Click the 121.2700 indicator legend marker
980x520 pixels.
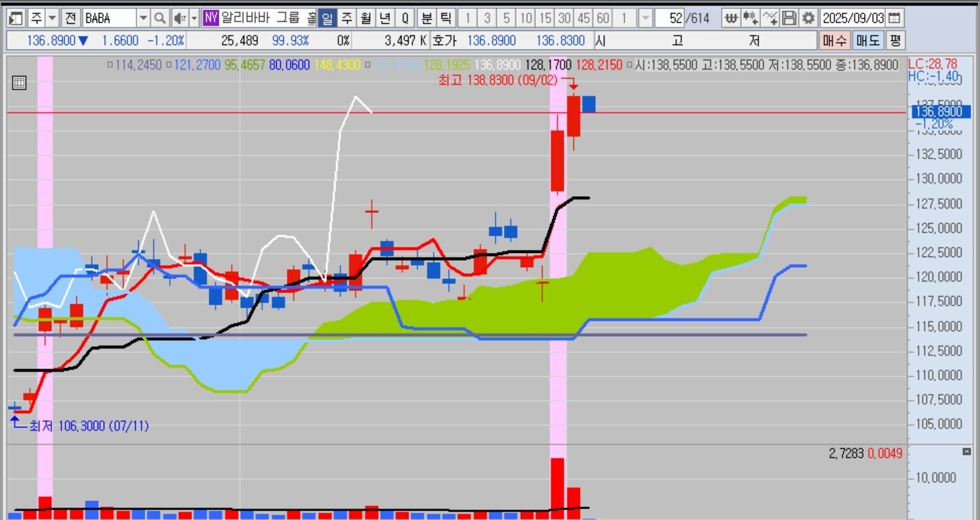(168, 65)
